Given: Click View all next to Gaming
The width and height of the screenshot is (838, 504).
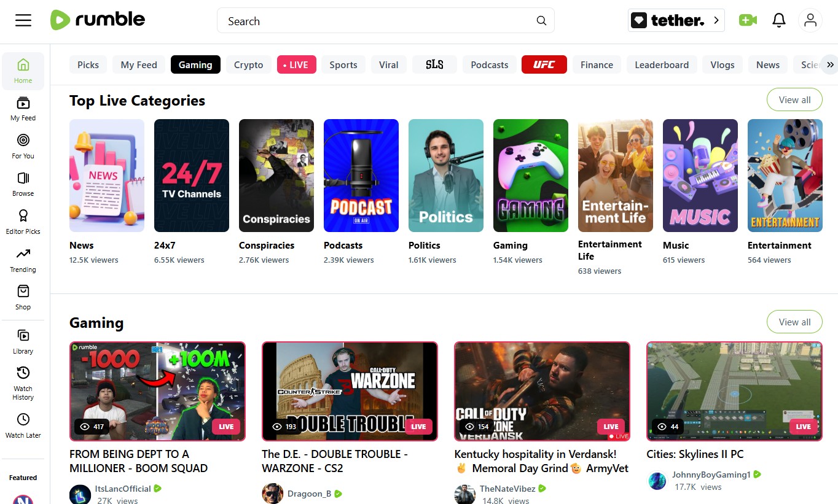Looking at the screenshot, I should 794,322.
